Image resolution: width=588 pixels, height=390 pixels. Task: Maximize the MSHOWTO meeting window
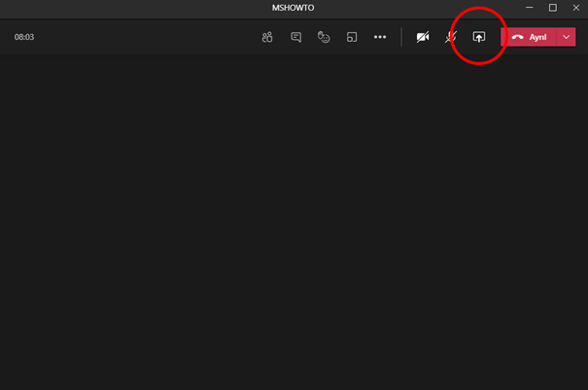click(553, 8)
